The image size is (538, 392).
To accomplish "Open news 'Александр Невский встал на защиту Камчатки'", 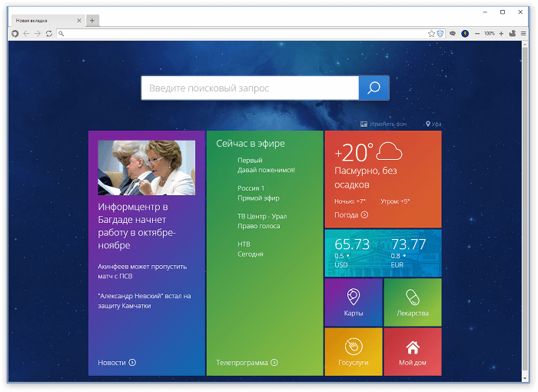I will (x=144, y=301).
